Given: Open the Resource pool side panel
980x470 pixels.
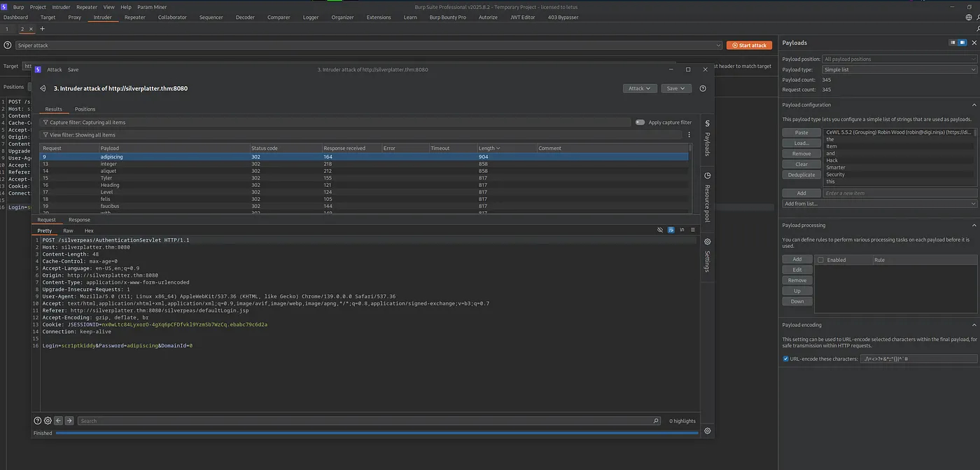Looking at the screenshot, I should click(707, 198).
